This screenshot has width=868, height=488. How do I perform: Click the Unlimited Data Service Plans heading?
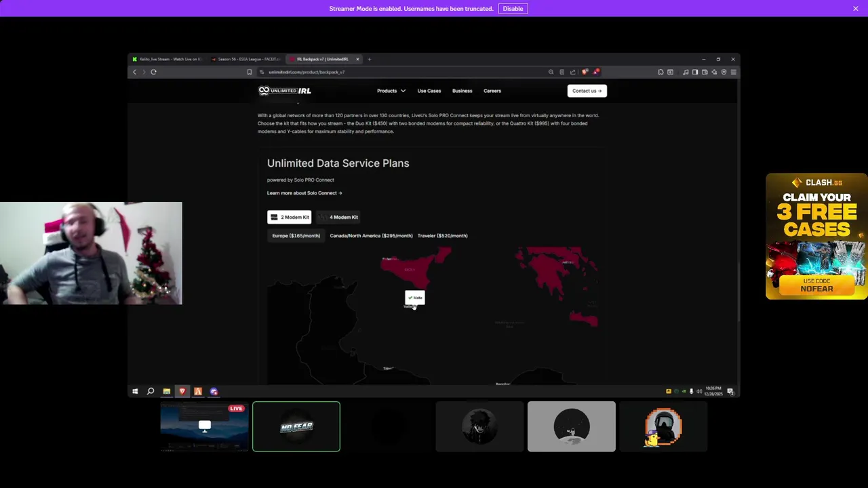pyautogui.click(x=338, y=163)
